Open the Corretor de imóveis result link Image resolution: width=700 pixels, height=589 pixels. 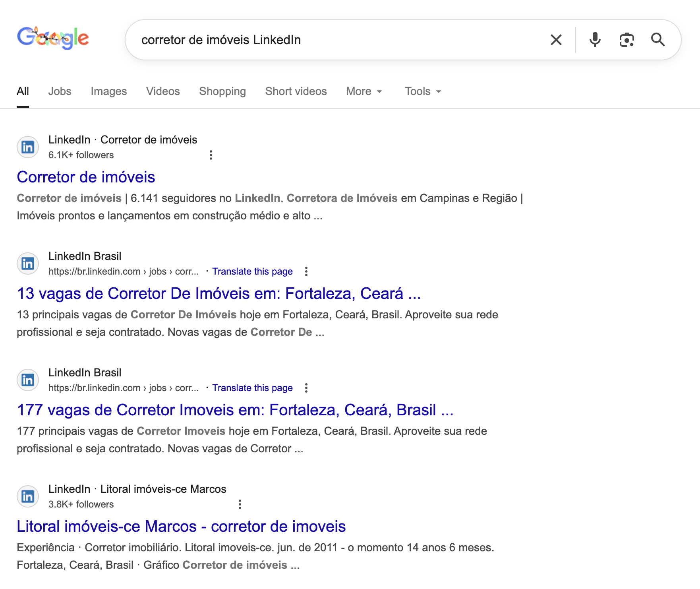pos(86,177)
